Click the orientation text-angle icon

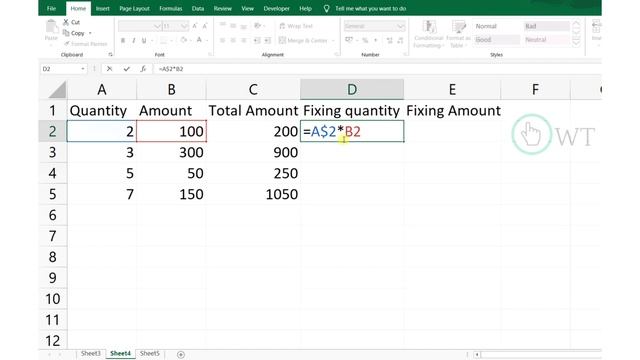257,26
